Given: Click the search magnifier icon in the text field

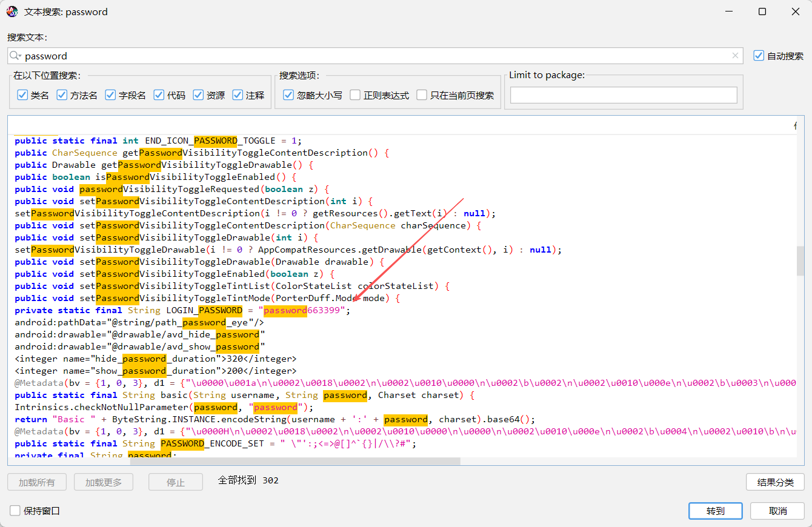Looking at the screenshot, I should pos(15,56).
